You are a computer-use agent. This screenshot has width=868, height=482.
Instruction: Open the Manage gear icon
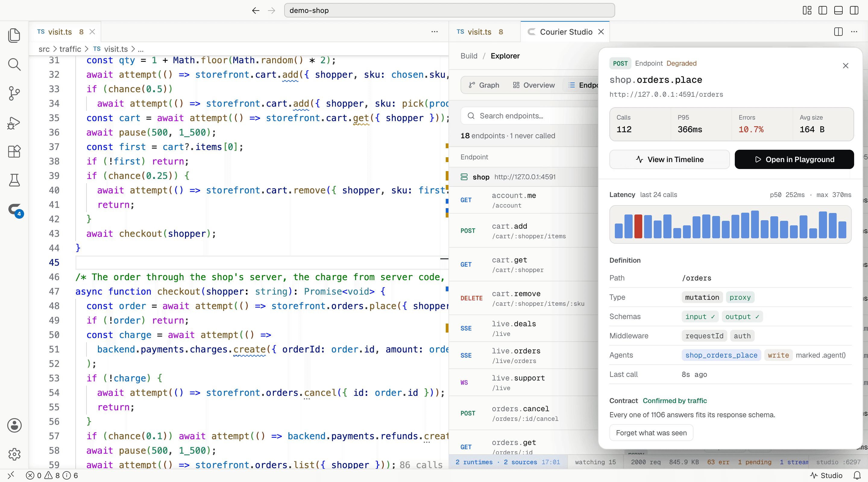[x=14, y=454]
